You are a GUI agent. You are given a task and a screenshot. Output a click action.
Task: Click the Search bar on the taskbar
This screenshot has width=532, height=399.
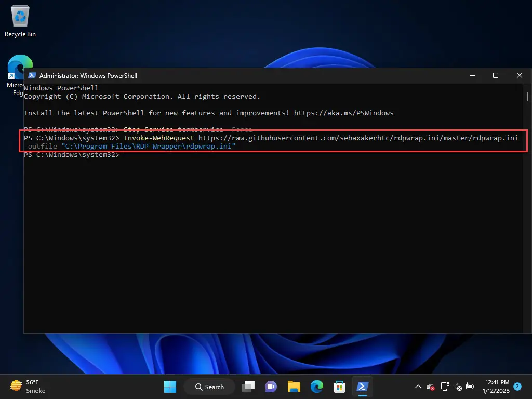[209, 387]
